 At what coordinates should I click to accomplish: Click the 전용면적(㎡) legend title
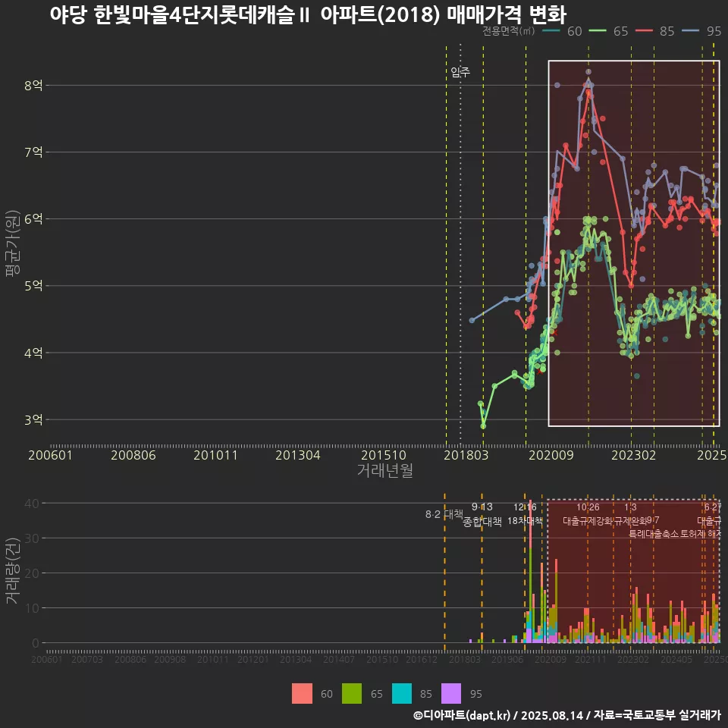point(508,31)
